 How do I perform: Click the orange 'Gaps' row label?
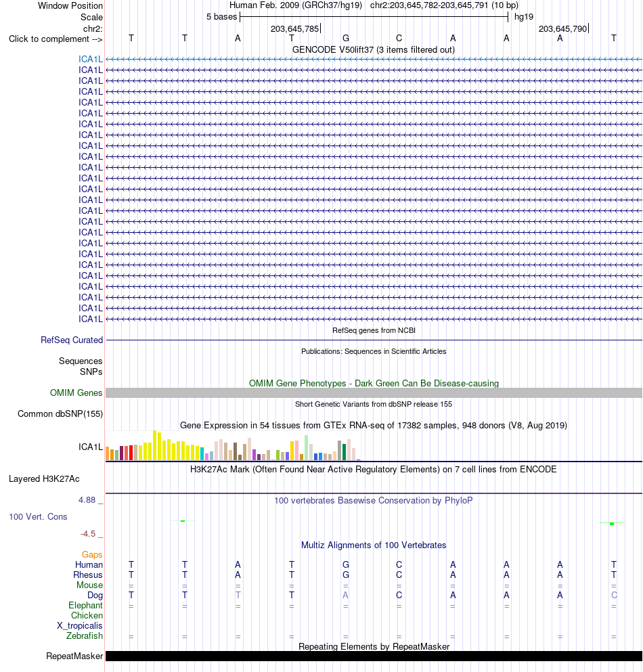[x=92, y=554]
